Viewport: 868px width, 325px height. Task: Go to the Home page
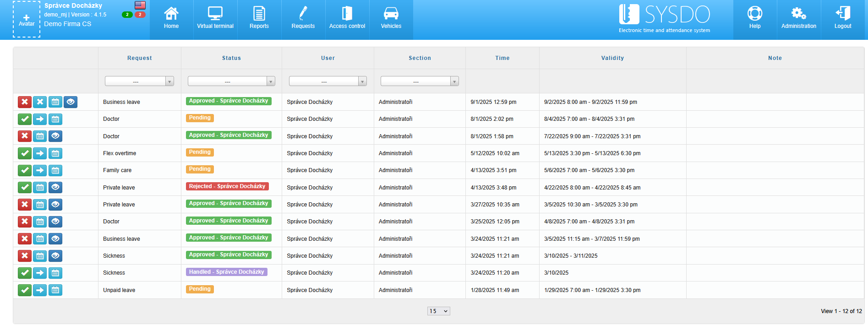point(171,20)
